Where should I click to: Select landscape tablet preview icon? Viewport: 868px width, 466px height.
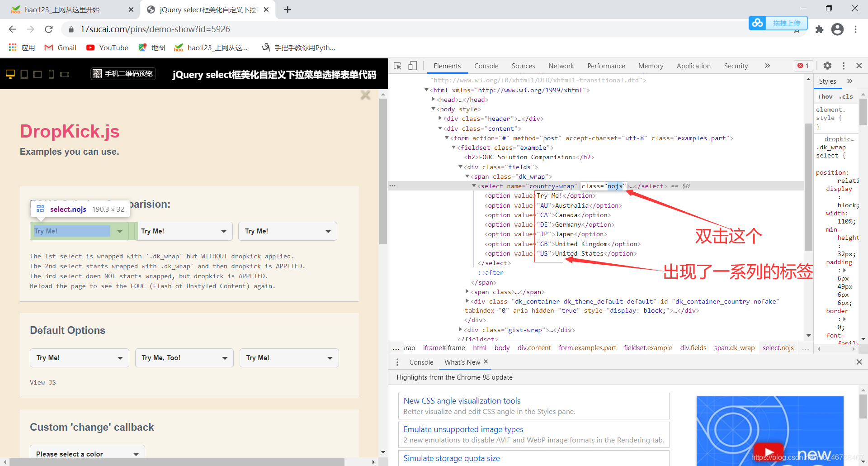38,74
